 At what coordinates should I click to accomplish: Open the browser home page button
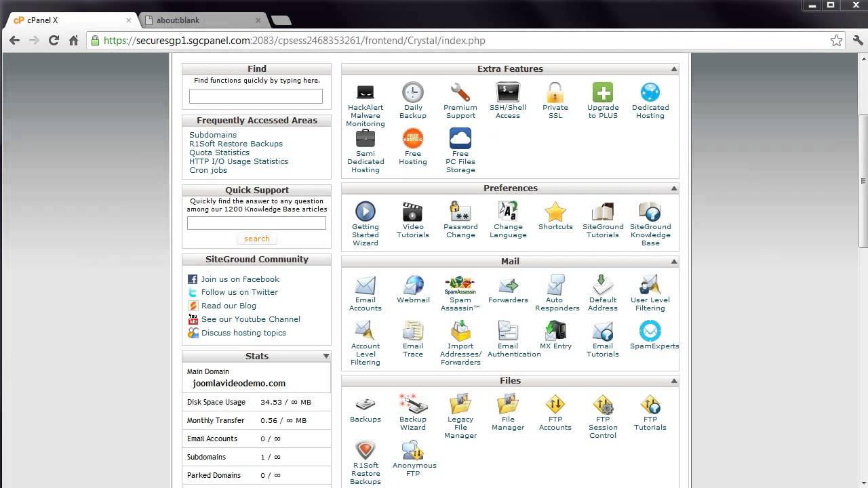(x=73, y=41)
